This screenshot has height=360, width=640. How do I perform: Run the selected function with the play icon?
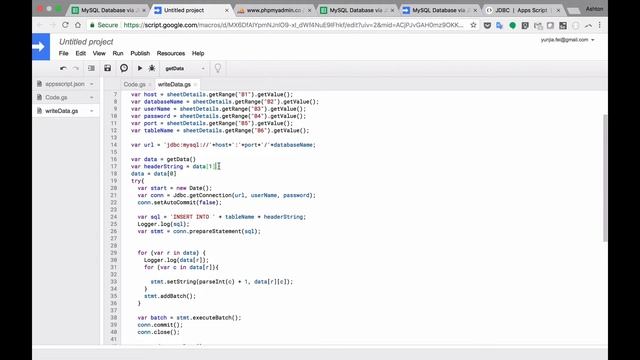pyautogui.click(x=140, y=69)
